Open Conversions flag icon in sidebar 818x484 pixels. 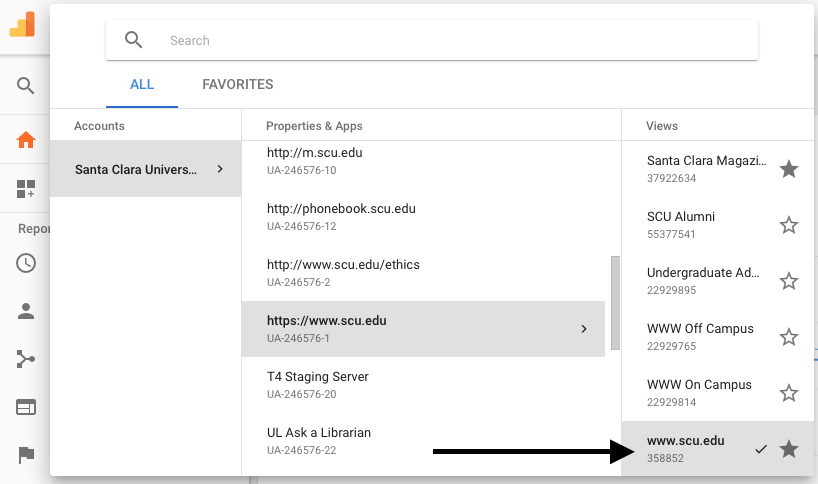(25, 455)
